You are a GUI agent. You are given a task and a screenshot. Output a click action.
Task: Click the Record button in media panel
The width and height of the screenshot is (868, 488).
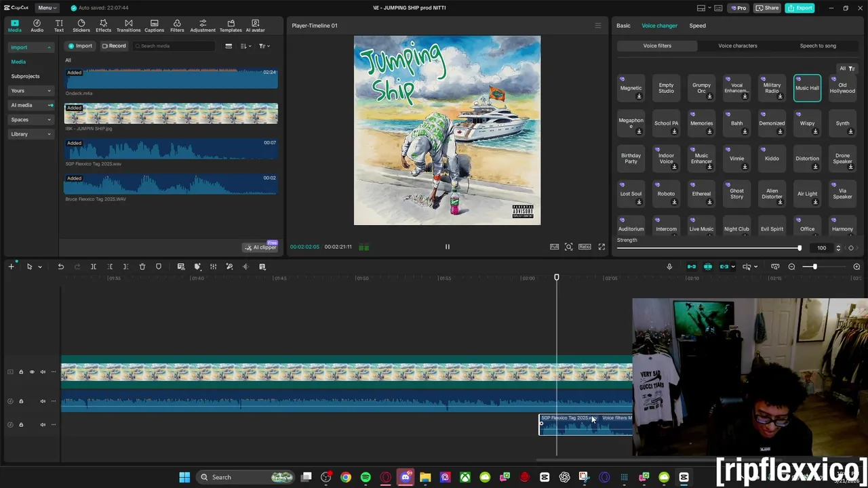(114, 46)
